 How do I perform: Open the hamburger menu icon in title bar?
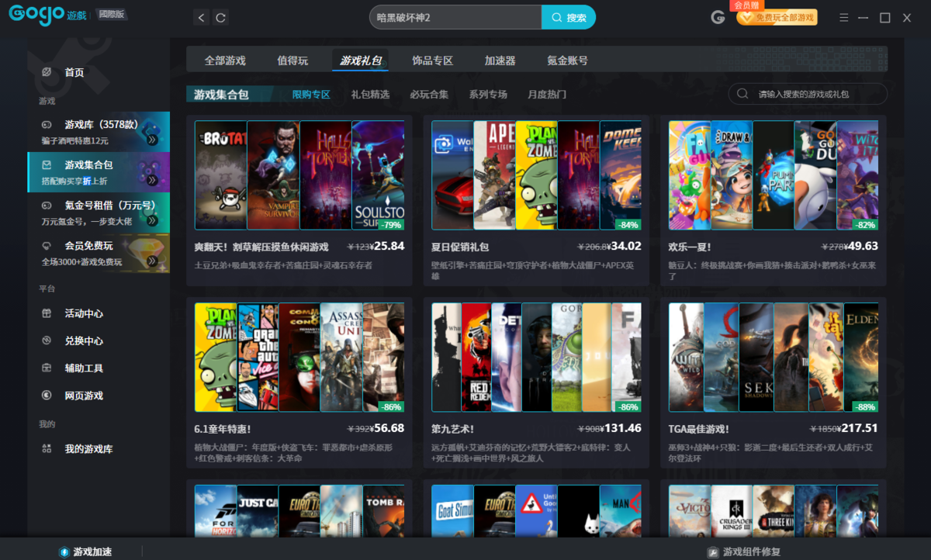pos(844,17)
